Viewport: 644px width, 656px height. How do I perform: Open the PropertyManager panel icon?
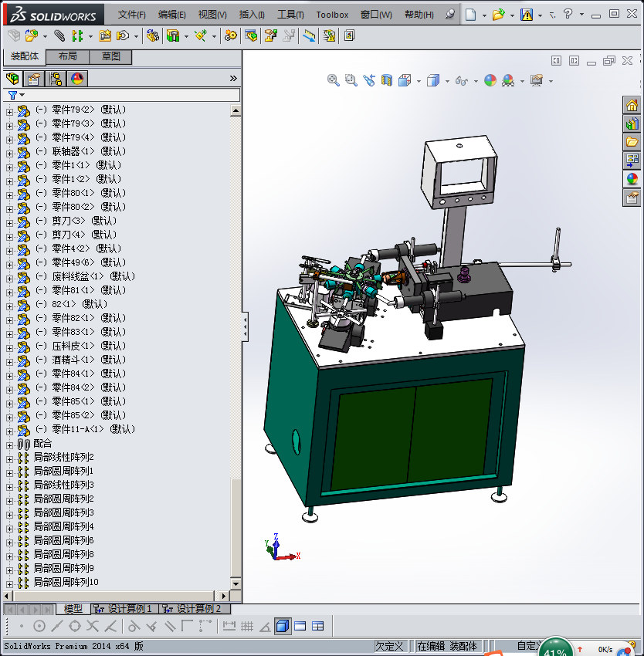pyautogui.click(x=34, y=79)
